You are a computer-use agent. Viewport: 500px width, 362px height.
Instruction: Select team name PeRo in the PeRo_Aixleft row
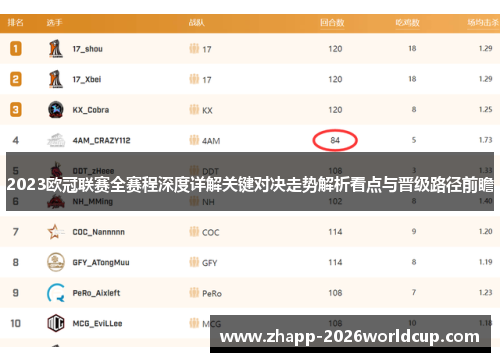pyautogui.click(x=212, y=294)
